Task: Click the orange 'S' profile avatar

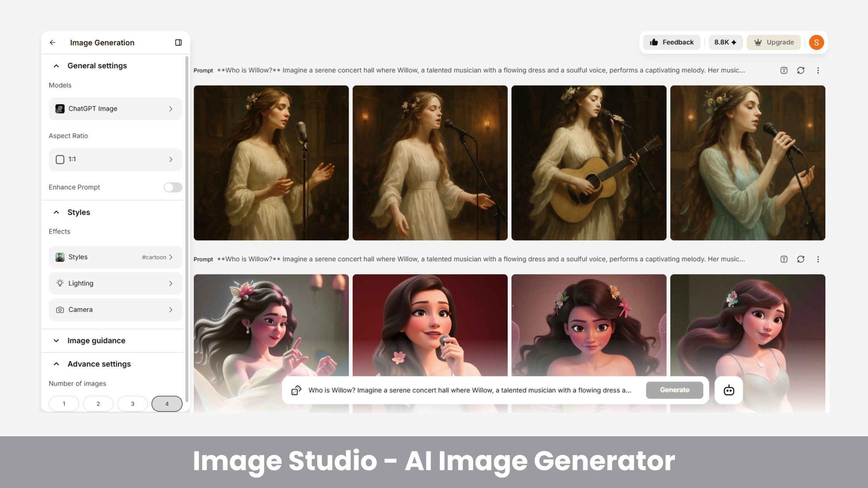Action: [x=816, y=43]
